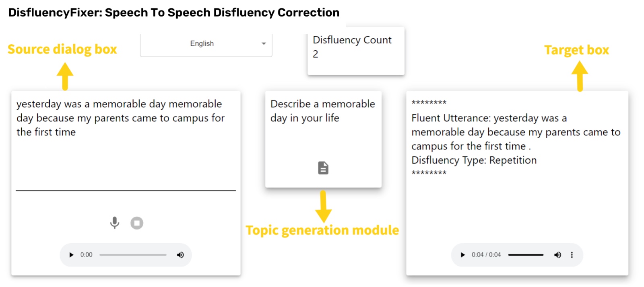644x287 pixels.
Task: Start recording with the microphone icon
Action: coord(115,223)
